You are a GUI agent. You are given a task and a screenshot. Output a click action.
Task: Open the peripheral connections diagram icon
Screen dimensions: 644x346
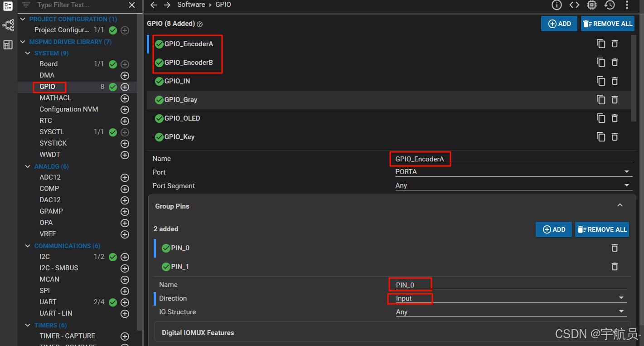click(x=8, y=25)
